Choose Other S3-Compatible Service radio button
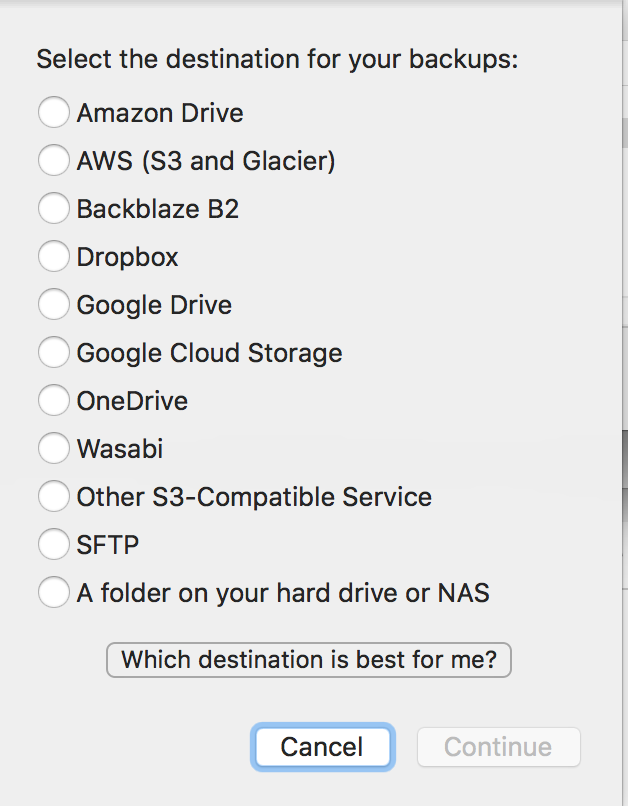The width and height of the screenshot is (628, 806). 54,497
